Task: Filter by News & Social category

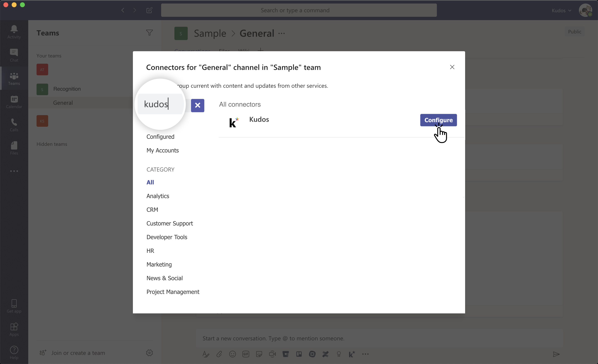Action: pyautogui.click(x=164, y=278)
